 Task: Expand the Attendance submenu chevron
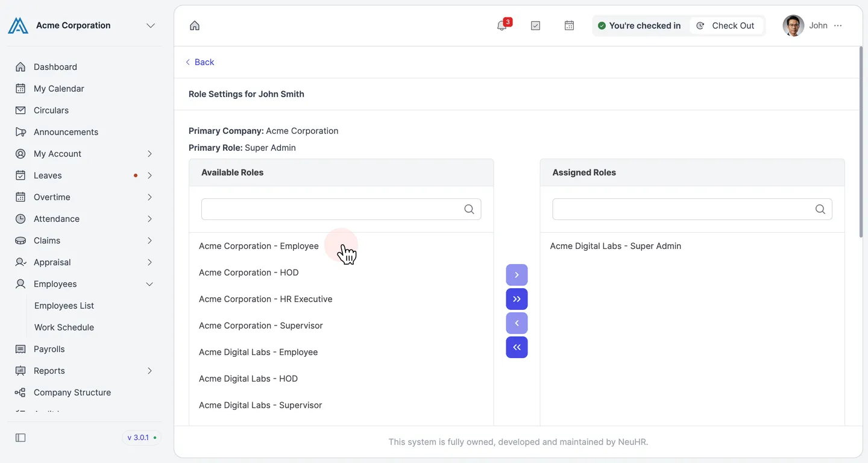click(x=149, y=219)
